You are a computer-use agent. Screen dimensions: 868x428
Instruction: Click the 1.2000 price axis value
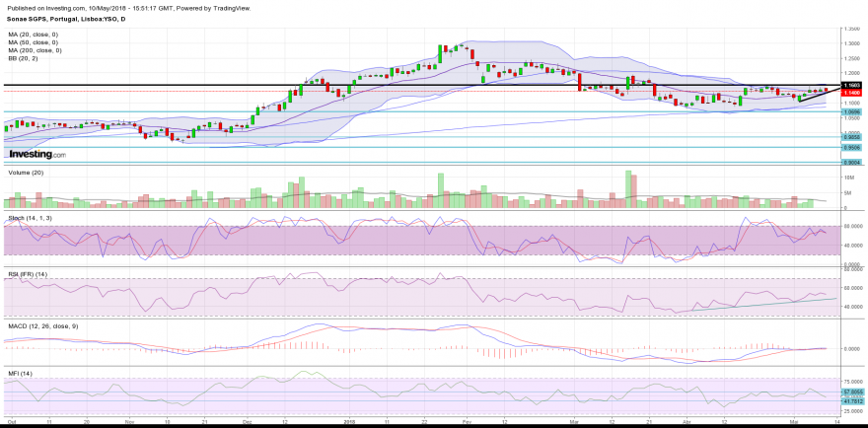tap(851, 73)
